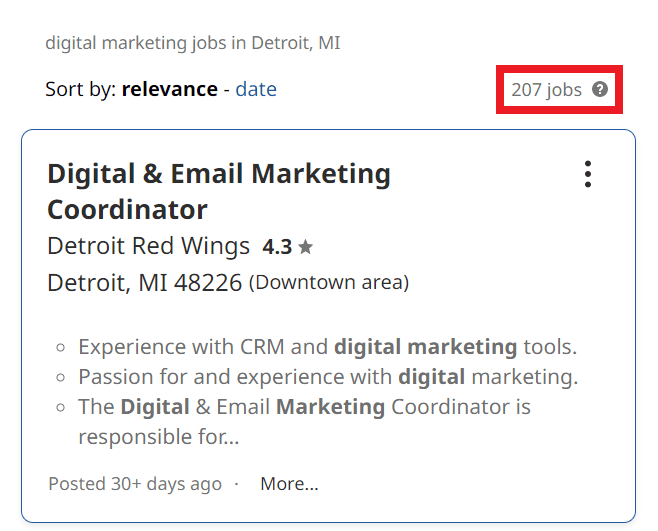Click 'Experience with CRM and digital marketing tools' bullet
The width and height of the screenshot is (658, 531).
tap(328, 347)
